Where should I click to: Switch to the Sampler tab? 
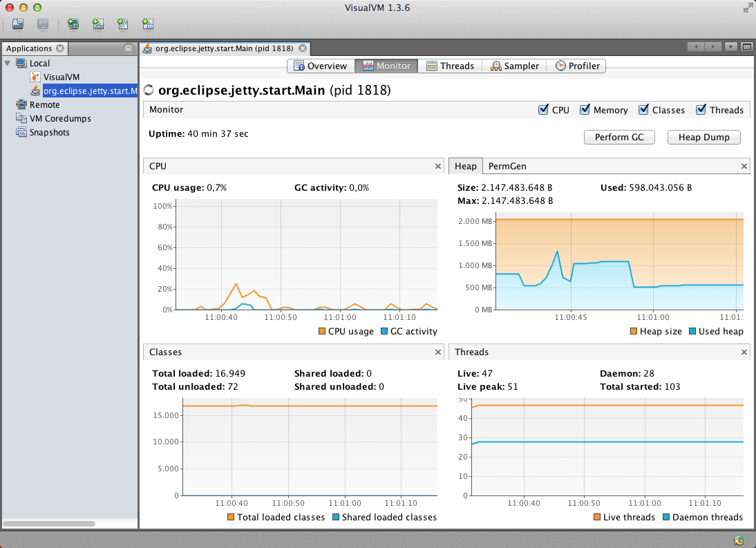click(515, 66)
